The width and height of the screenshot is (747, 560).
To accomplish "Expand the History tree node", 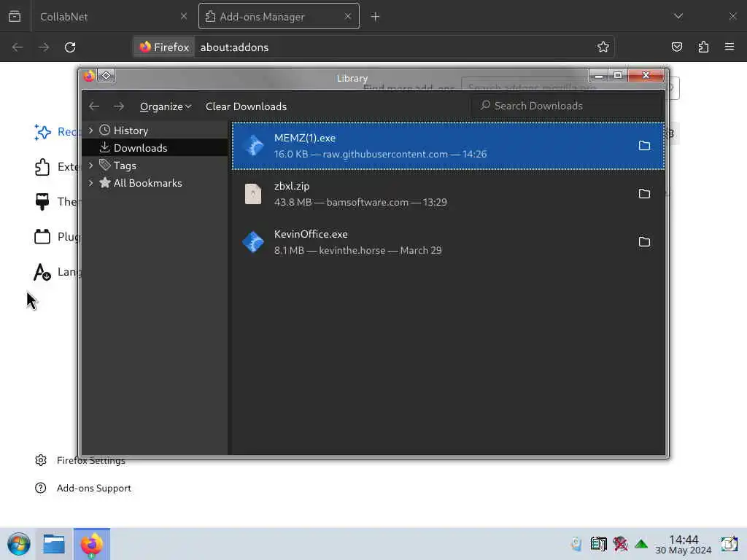I will [x=91, y=131].
